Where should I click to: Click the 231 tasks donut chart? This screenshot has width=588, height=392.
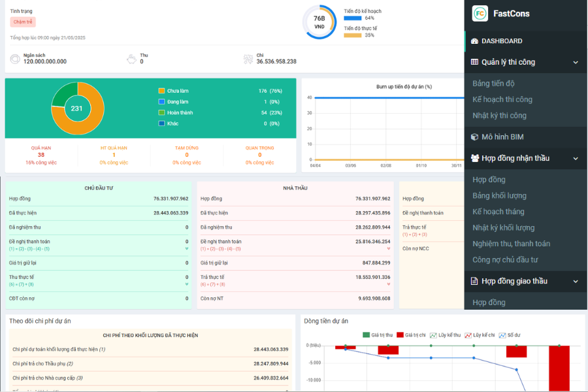(78, 108)
